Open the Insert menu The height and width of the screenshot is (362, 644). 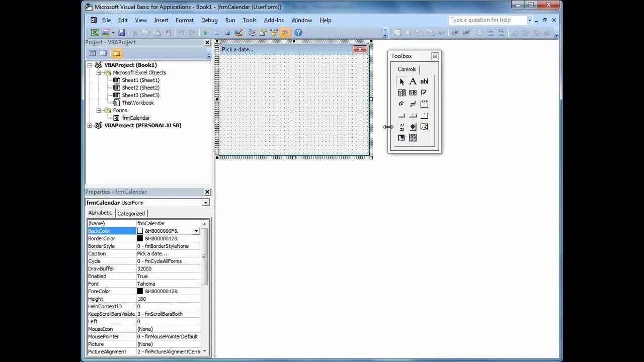[x=161, y=20]
